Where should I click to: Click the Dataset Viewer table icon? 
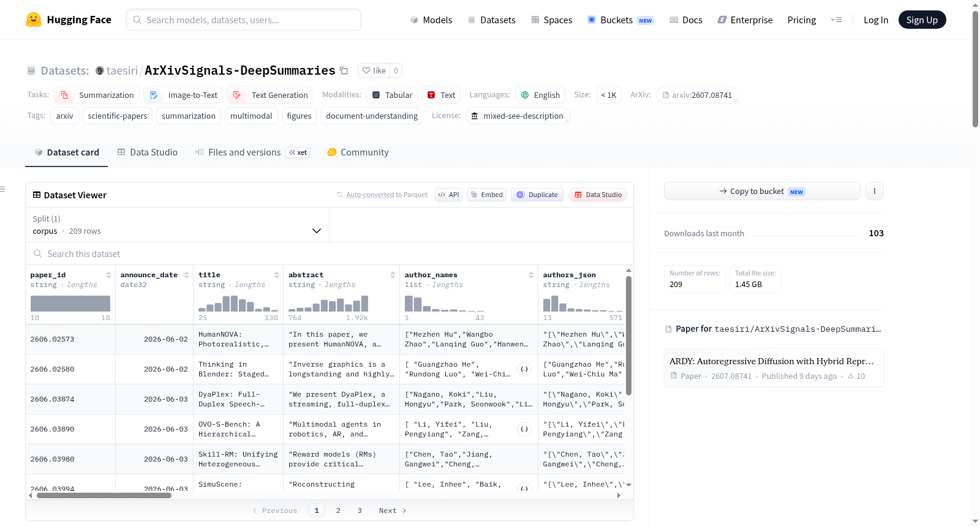[37, 195]
